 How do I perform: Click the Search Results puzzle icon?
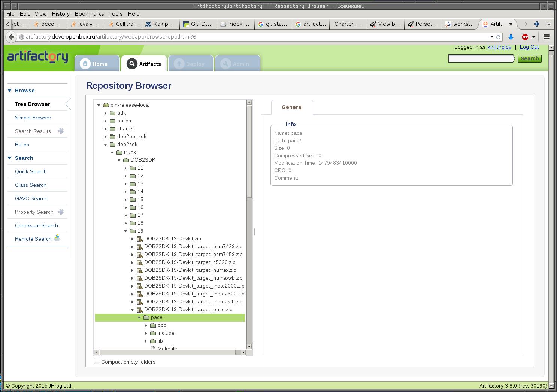click(x=60, y=131)
